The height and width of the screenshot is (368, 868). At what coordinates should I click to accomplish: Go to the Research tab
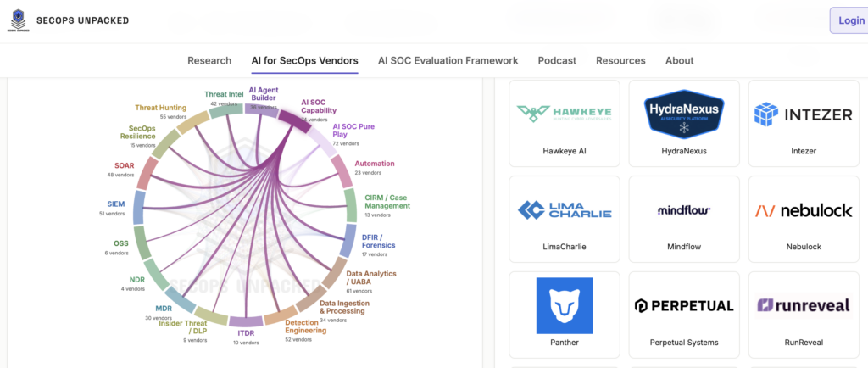[x=209, y=61]
